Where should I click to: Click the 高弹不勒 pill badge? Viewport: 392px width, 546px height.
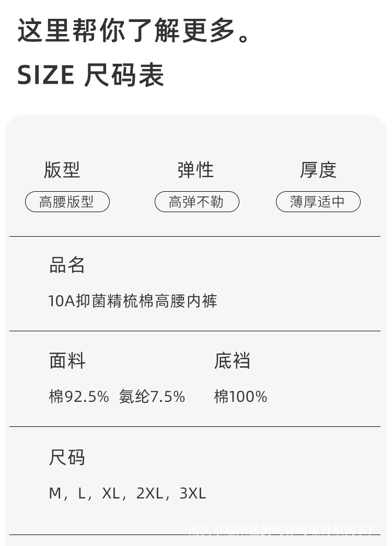197,202
